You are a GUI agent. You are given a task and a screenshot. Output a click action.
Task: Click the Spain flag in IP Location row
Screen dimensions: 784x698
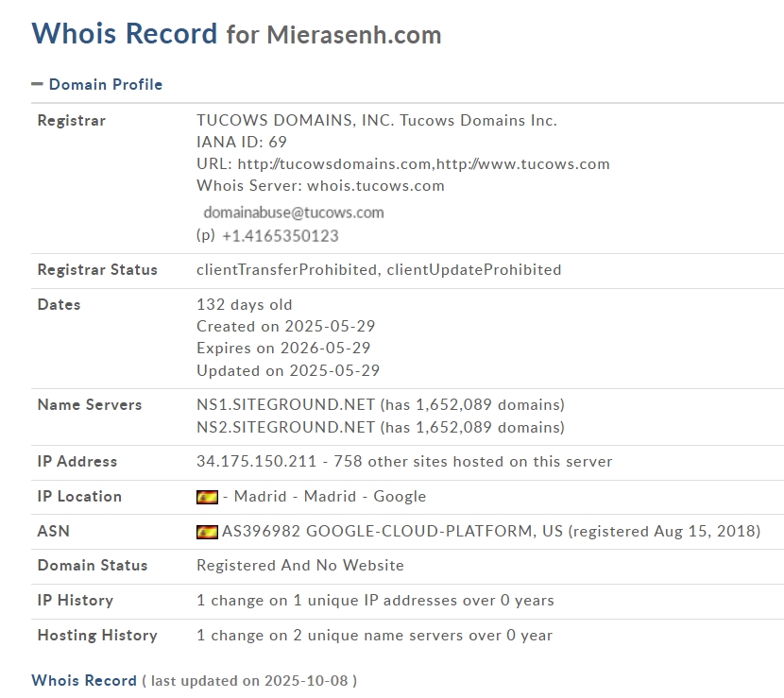click(207, 497)
